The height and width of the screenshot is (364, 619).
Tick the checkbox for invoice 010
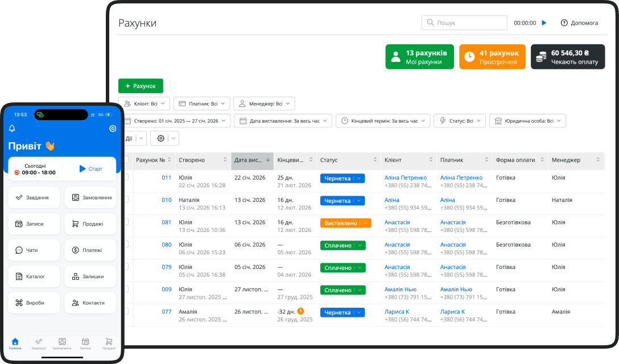click(126, 200)
